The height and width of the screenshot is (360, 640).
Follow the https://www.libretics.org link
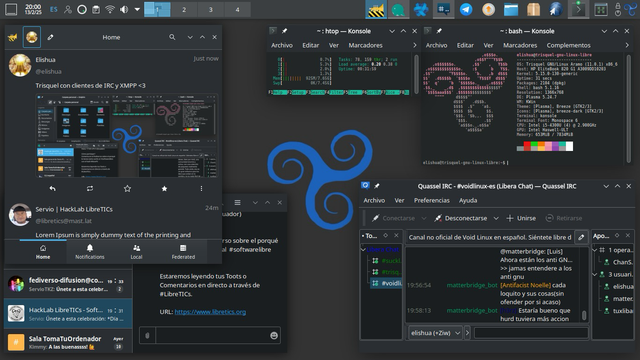pyautogui.click(x=210, y=312)
